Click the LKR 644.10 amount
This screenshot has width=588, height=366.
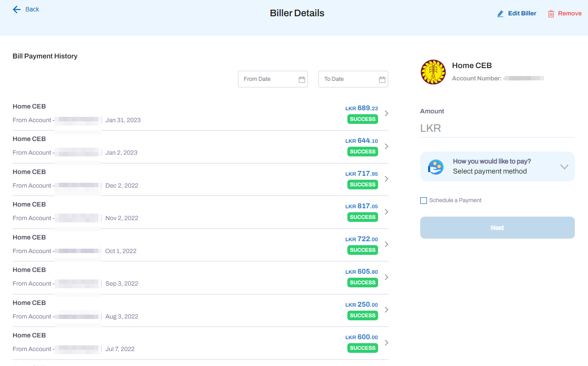click(361, 141)
